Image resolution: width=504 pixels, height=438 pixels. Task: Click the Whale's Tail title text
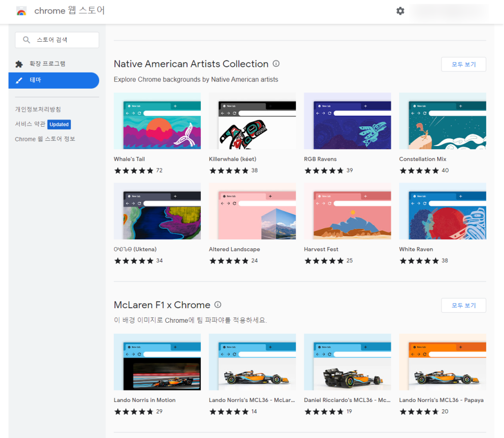click(129, 159)
